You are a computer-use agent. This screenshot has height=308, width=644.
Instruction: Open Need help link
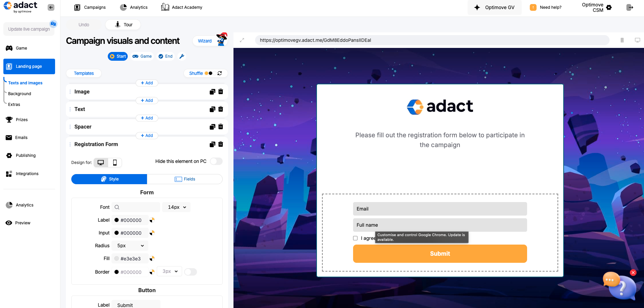546,7
